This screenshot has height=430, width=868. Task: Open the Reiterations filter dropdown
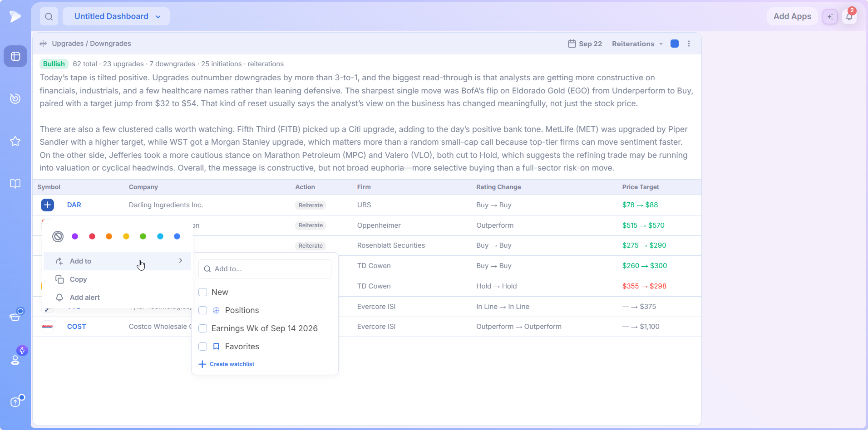click(x=637, y=44)
